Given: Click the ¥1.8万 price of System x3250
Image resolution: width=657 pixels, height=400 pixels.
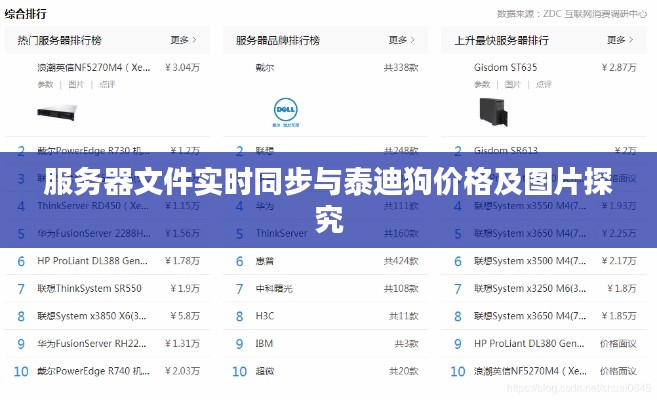Looking at the screenshot, I should pos(622,289).
